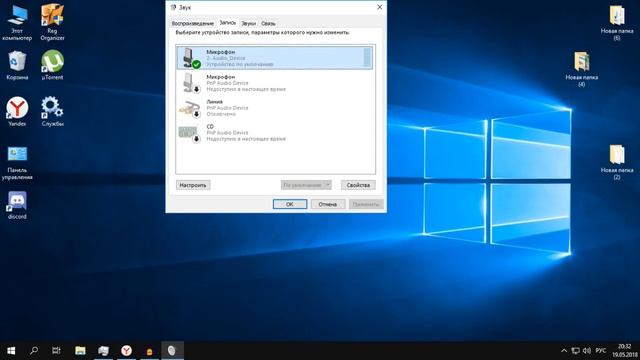
Task: Open Панель управления desktop icon
Action: (x=17, y=163)
